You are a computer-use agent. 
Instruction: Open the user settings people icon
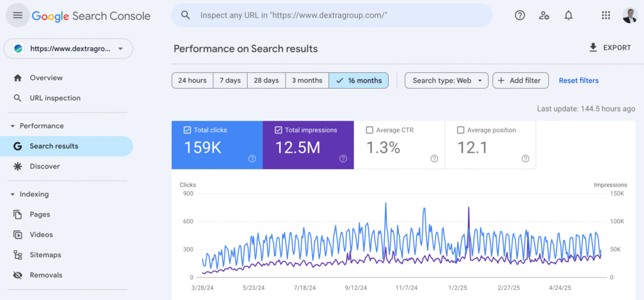pos(544,15)
